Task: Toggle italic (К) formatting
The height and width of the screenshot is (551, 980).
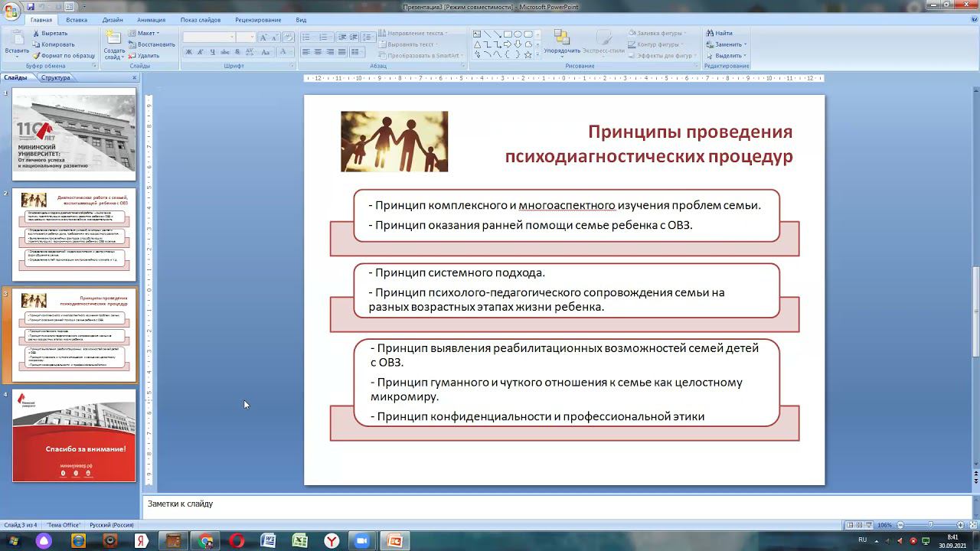Action: (201, 52)
